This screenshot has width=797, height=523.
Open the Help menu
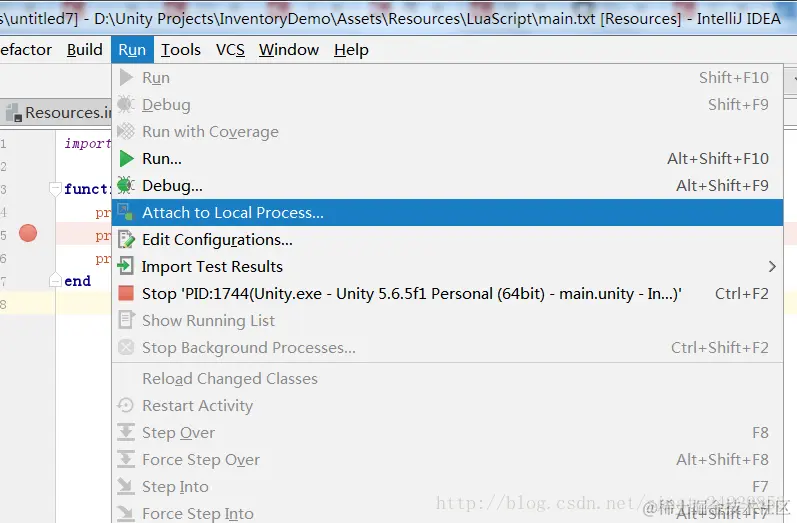click(351, 50)
